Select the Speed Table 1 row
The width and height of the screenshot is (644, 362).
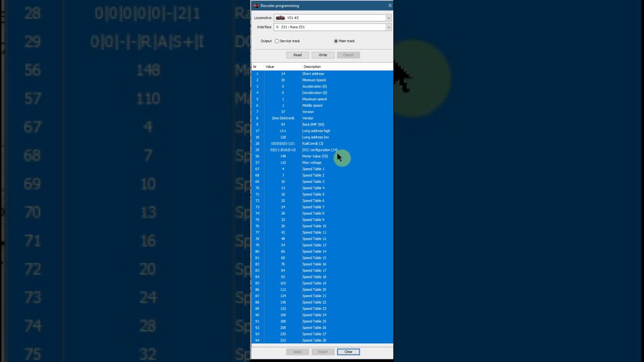(322, 169)
